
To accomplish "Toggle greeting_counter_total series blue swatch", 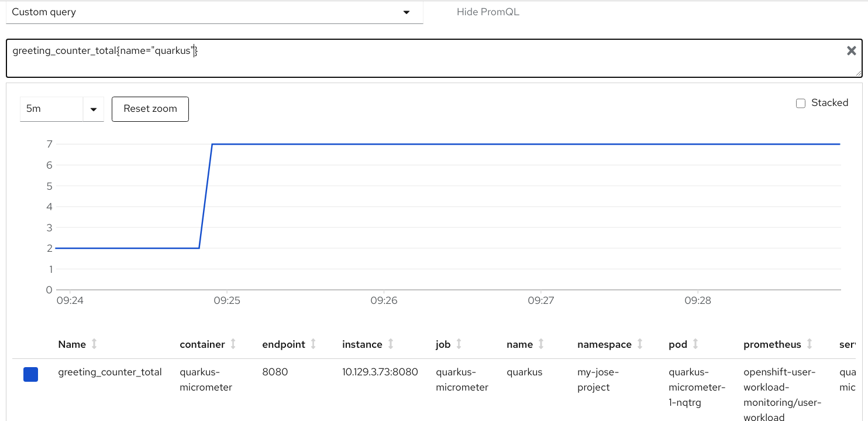I will pyautogui.click(x=30, y=375).
